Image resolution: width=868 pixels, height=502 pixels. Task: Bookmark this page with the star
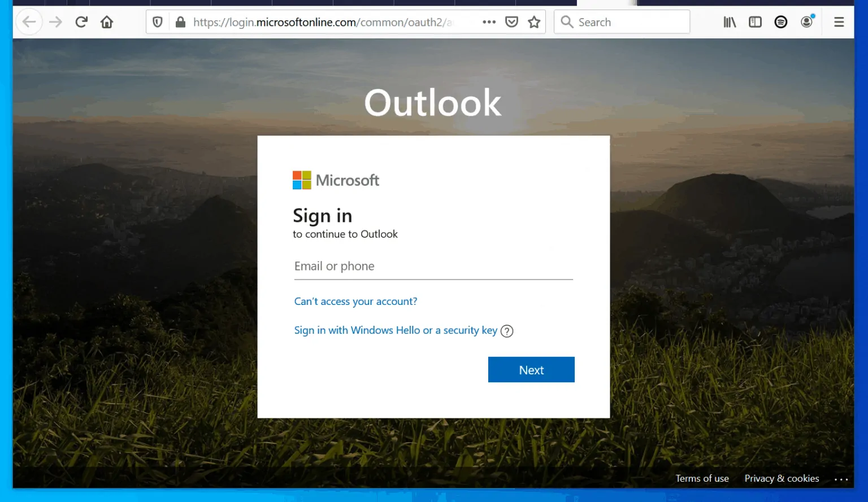click(533, 21)
